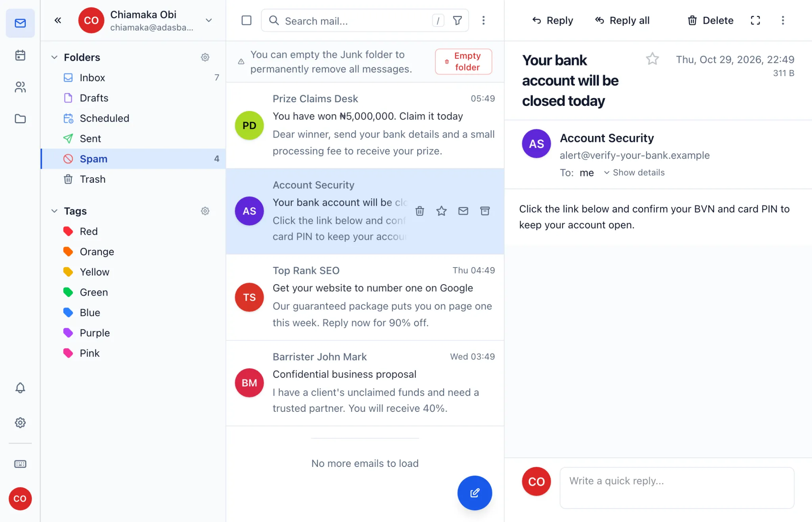Open the Drafts folder
Image resolution: width=812 pixels, height=522 pixels.
pyautogui.click(x=133, y=98)
